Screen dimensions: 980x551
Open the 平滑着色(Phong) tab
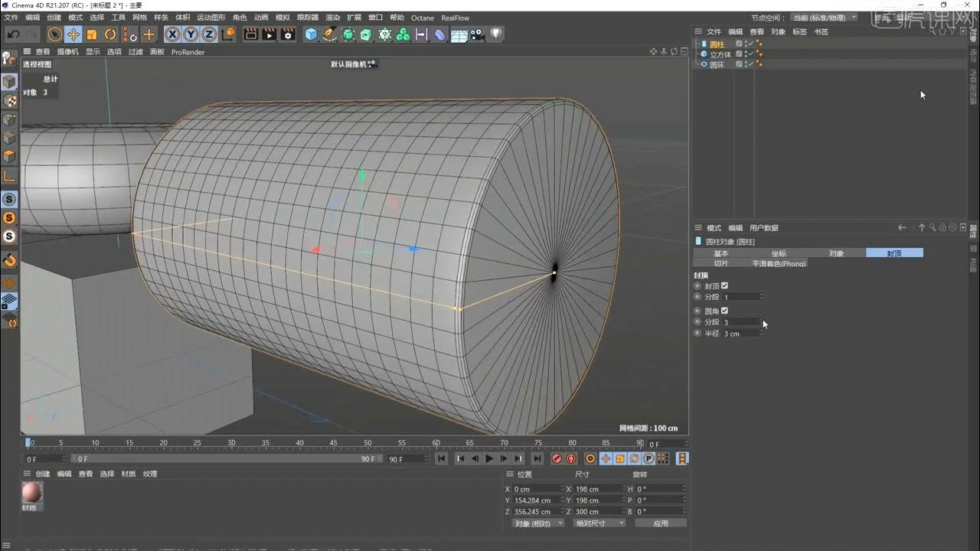click(x=779, y=262)
